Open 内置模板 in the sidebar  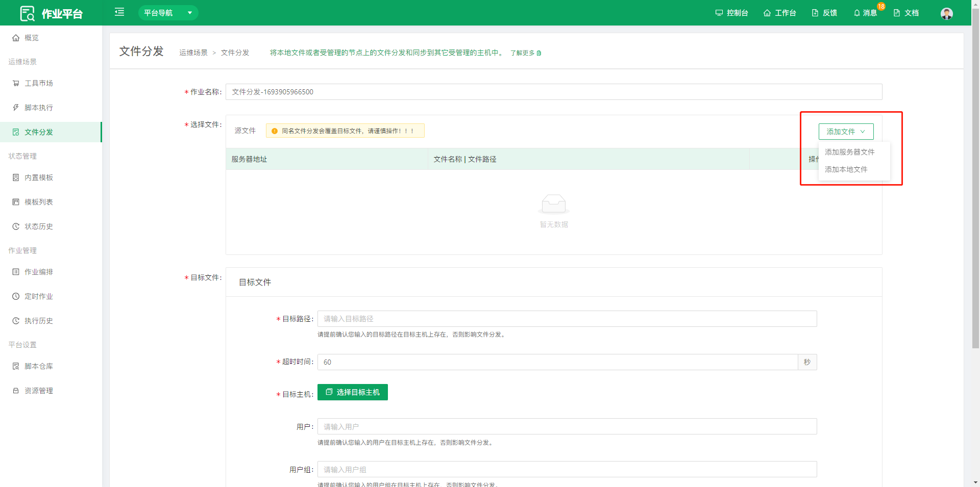pos(51,177)
